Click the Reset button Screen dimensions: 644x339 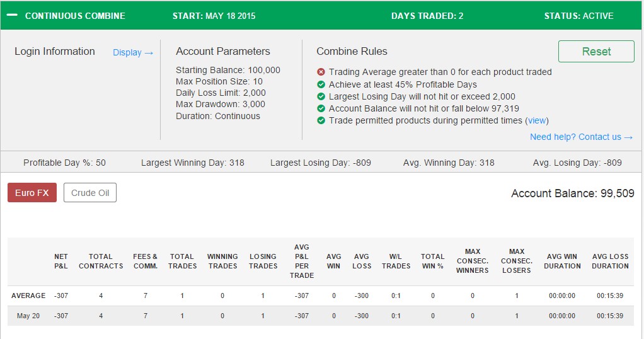596,52
